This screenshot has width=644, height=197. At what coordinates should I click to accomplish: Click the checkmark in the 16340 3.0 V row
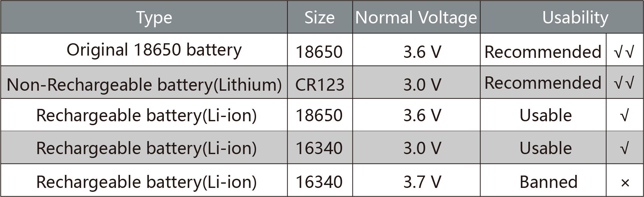tap(624, 148)
